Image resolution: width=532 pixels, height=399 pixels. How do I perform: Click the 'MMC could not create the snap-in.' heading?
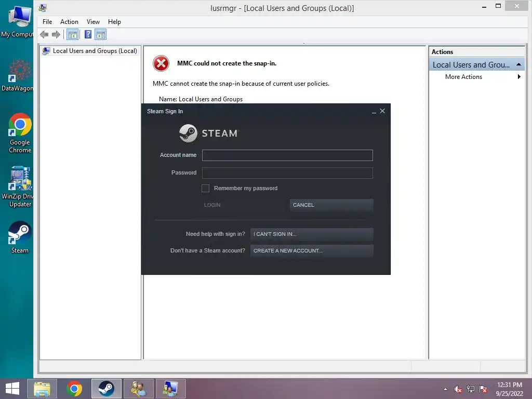pyautogui.click(x=227, y=63)
